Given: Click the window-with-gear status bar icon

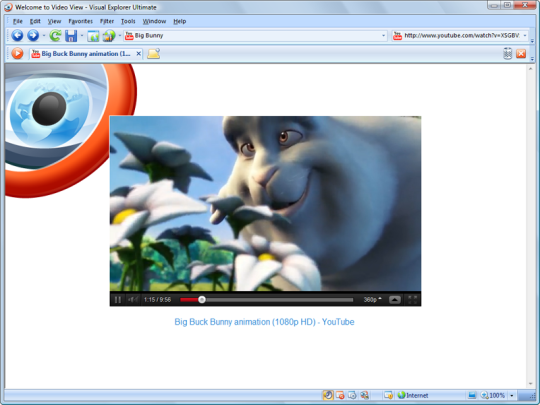Looking at the screenshot, I should pos(352,395).
